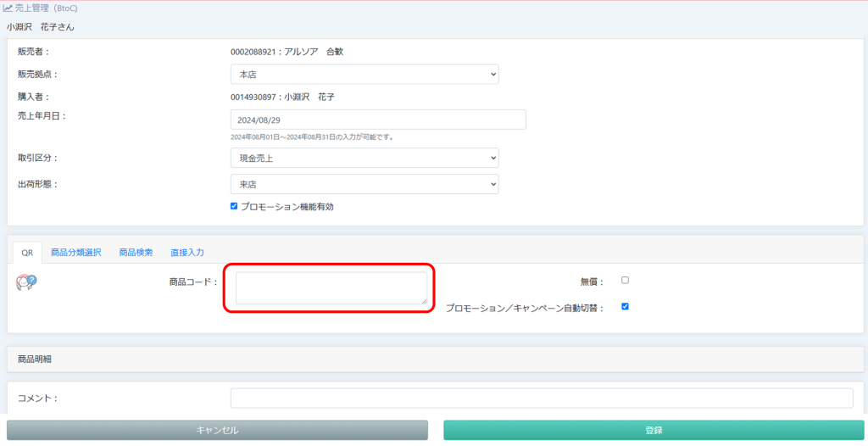Open the 商品検索 tab
This screenshot has width=868, height=446.
click(x=136, y=253)
